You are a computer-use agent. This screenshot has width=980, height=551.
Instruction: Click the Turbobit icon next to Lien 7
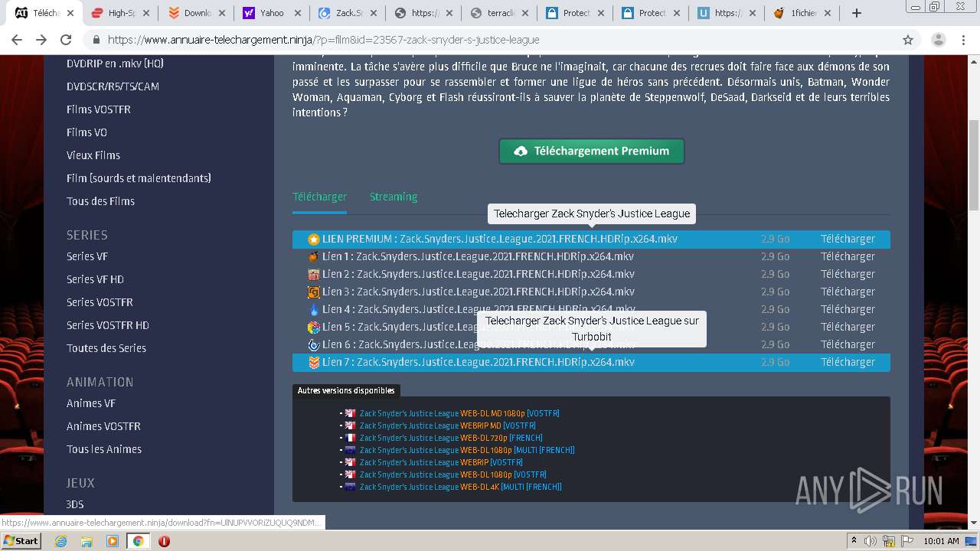[314, 363]
